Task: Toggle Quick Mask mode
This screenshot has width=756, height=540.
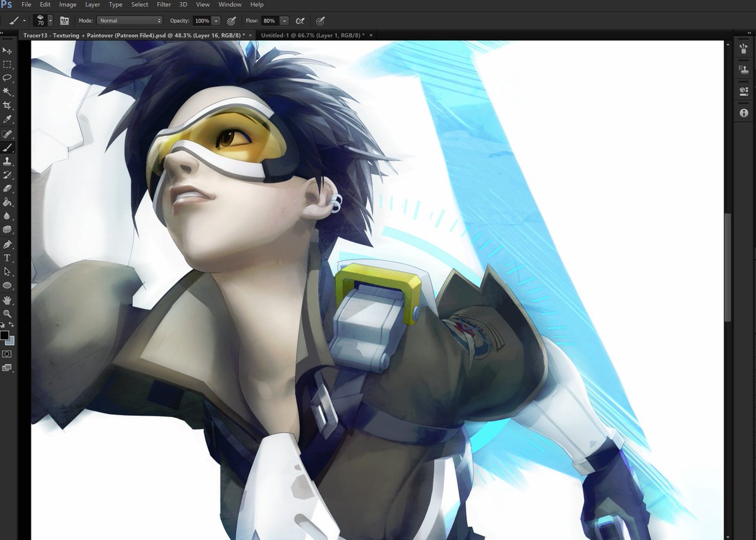Action: coord(8,354)
